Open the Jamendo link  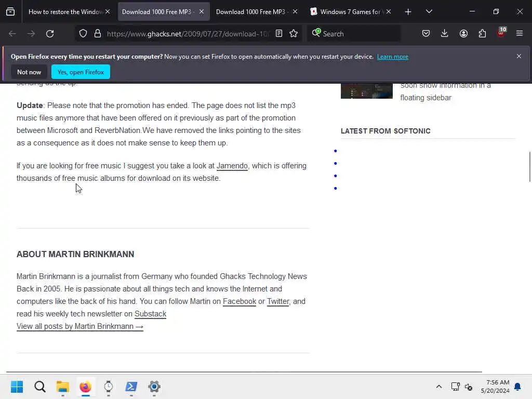(232, 166)
